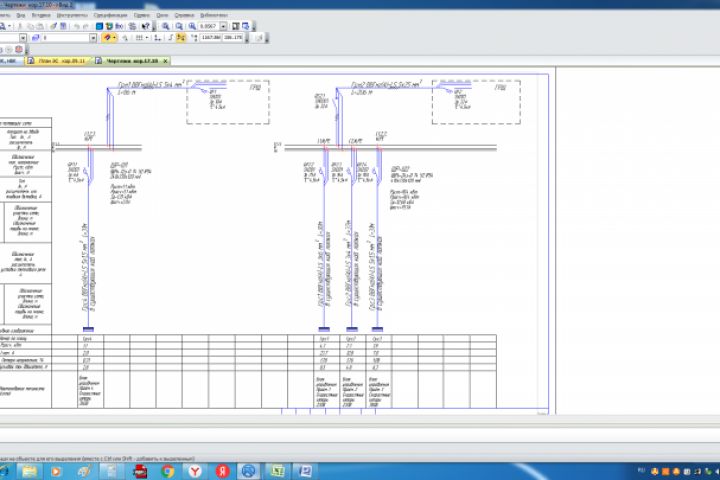This screenshot has width=720, height=480.
Task: Open the Справка menu
Action: pyautogui.click(x=184, y=15)
